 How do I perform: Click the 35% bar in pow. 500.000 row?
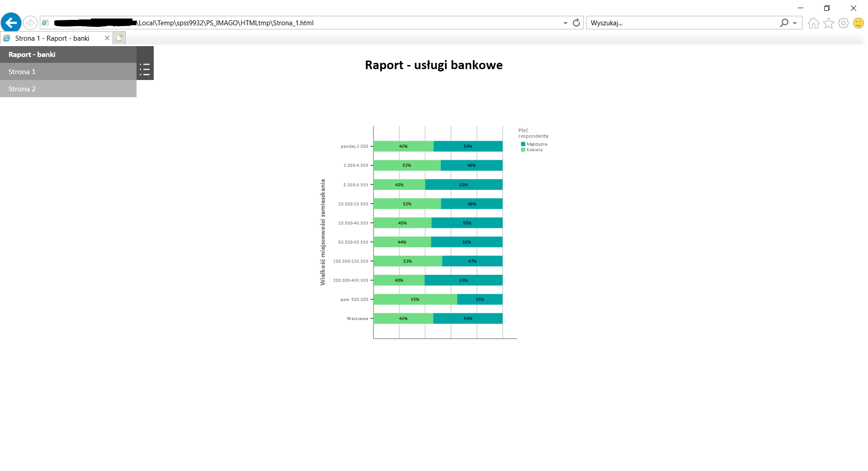pos(480,299)
